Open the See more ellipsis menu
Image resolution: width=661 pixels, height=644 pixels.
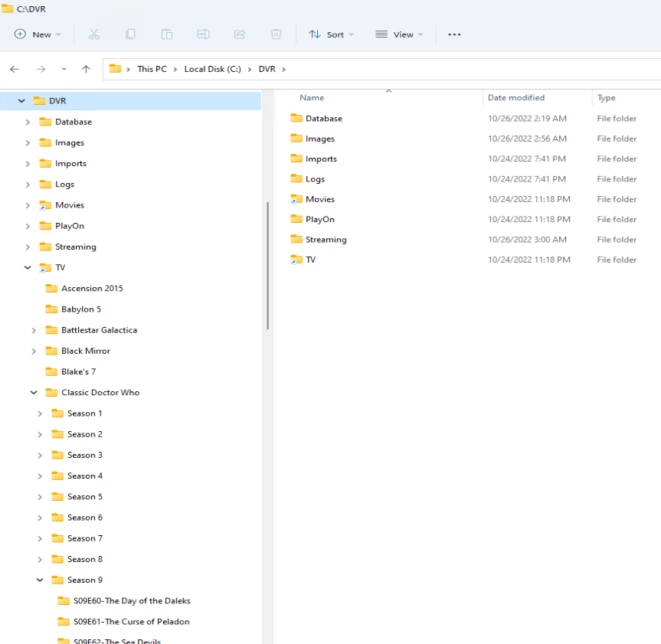tap(454, 34)
